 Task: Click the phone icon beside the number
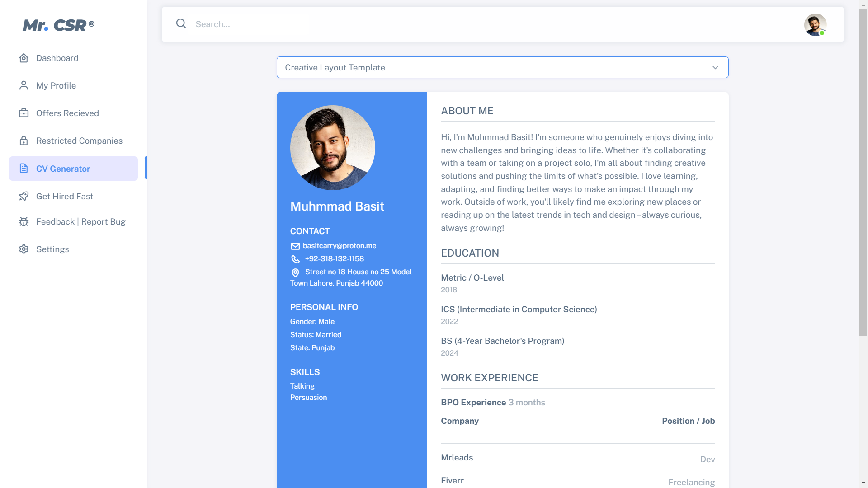[x=296, y=259]
